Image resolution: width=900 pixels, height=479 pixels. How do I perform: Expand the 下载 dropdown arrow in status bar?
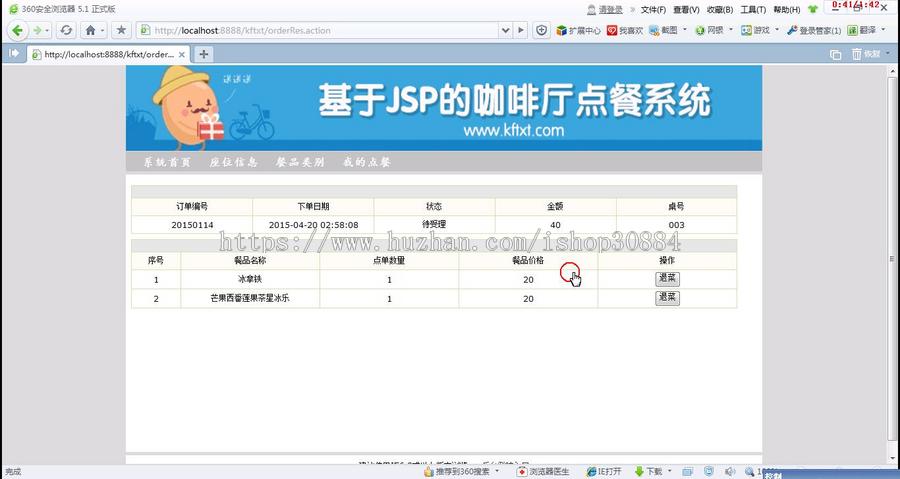(x=670, y=471)
